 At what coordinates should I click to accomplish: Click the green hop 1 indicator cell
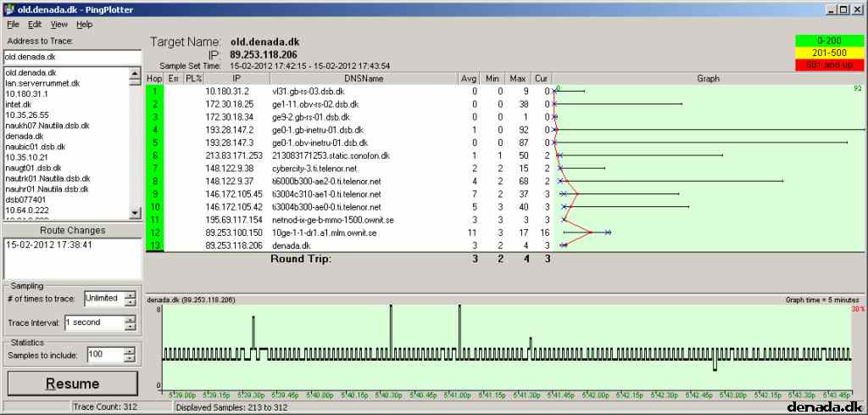click(155, 92)
